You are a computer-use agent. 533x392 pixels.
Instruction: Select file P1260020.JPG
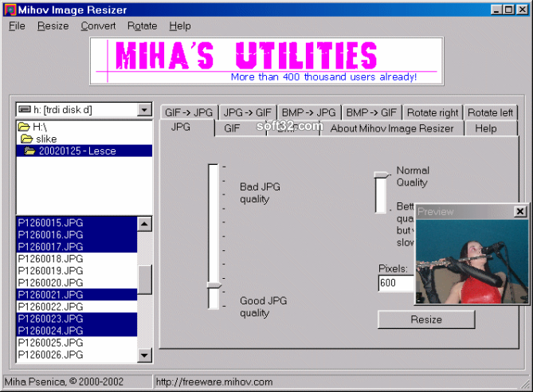coord(76,283)
